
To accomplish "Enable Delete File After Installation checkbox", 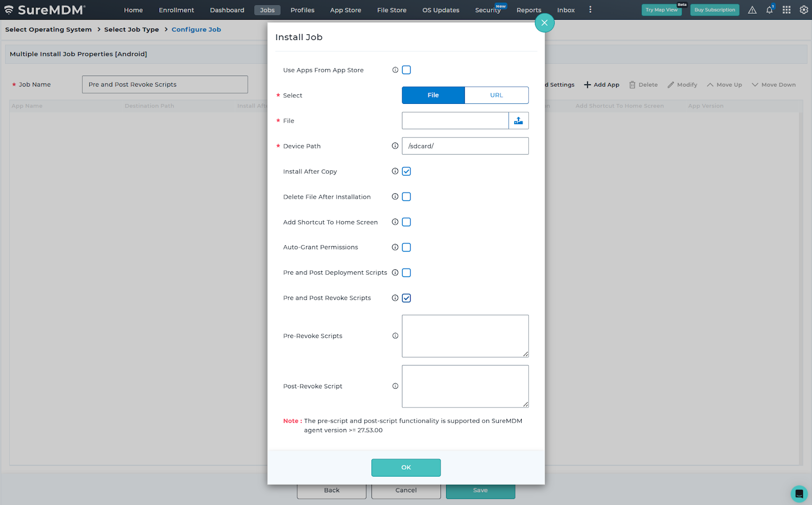I will pos(407,197).
